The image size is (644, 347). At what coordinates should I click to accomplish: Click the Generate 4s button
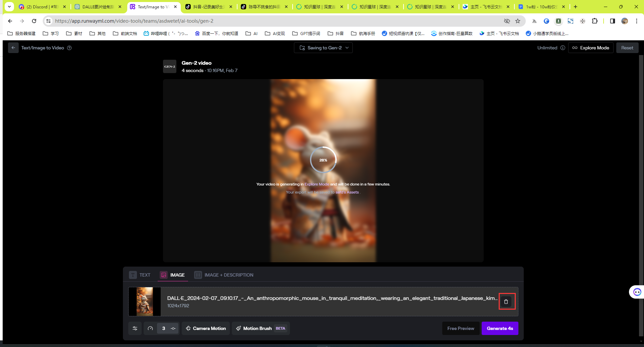coord(500,328)
